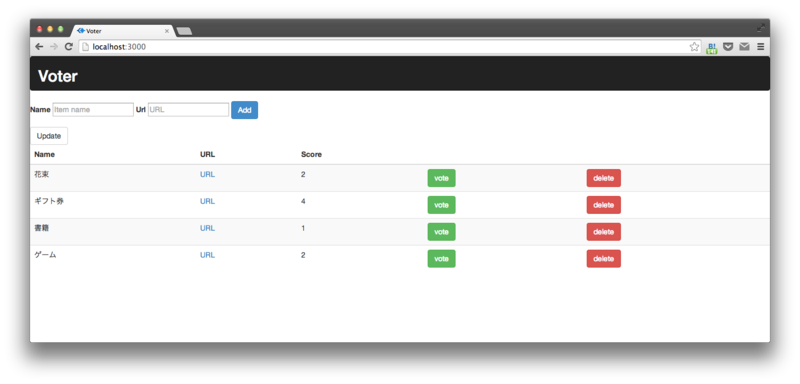The height and width of the screenshot is (384, 800).
Task: Open the mail envelope extension icon
Action: tap(744, 47)
